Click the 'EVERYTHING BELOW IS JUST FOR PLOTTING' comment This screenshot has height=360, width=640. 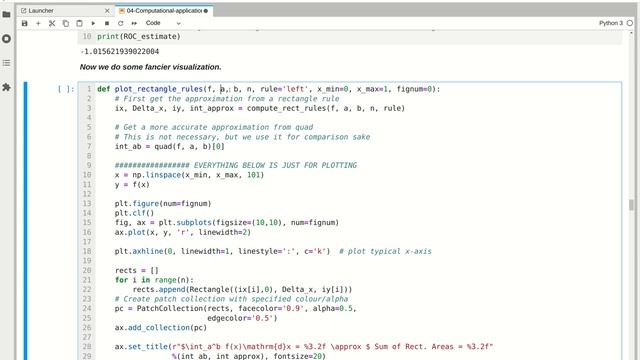(x=236, y=165)
